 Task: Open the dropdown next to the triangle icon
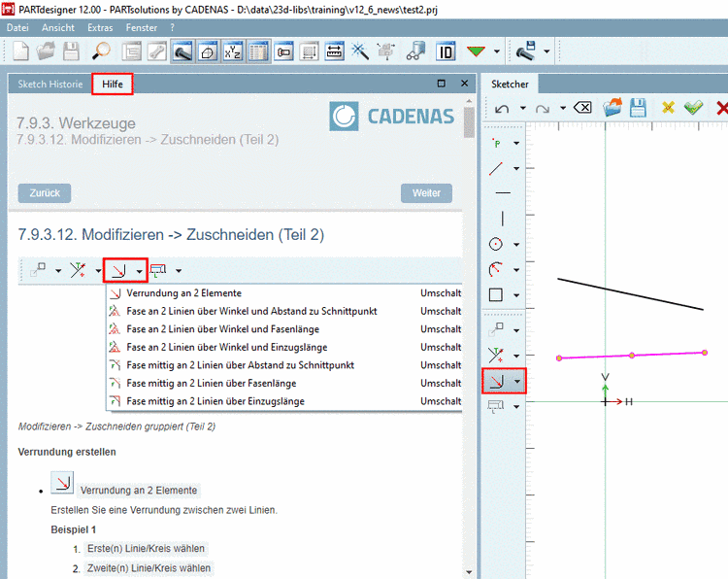click(497, 51)
